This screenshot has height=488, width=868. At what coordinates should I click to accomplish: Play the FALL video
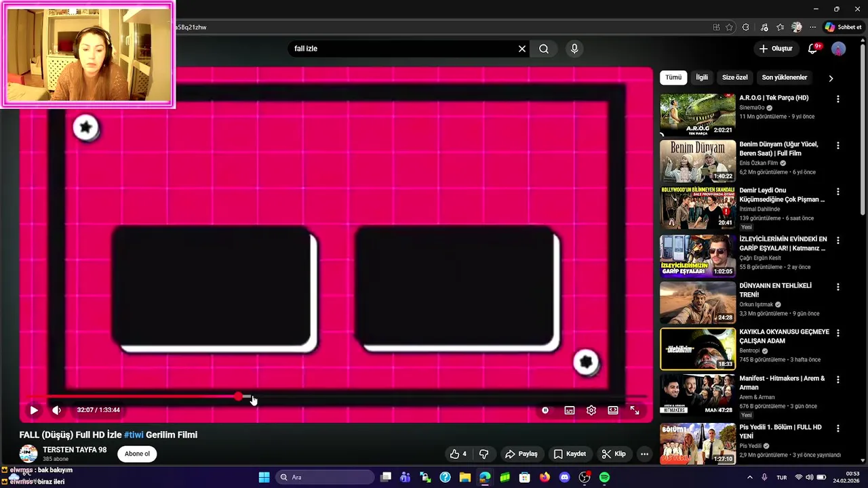point(33,410)
